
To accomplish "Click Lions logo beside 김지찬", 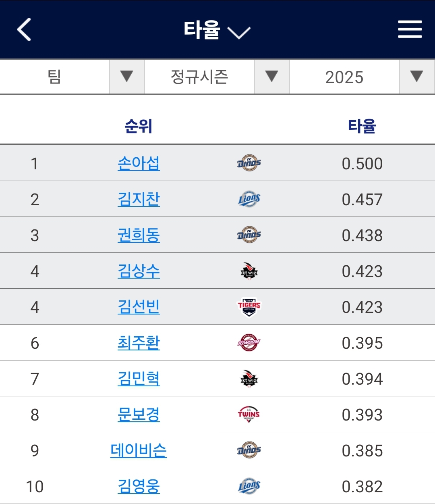I will [249, 199].
